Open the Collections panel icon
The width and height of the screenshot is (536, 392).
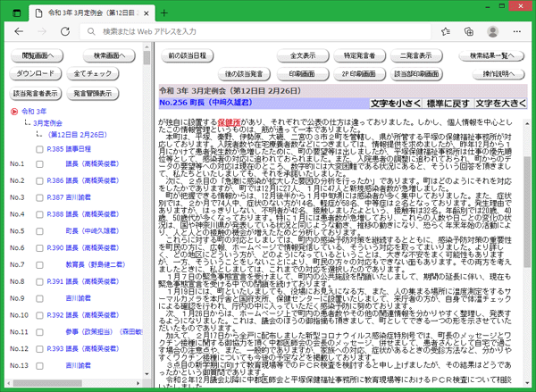469,31
